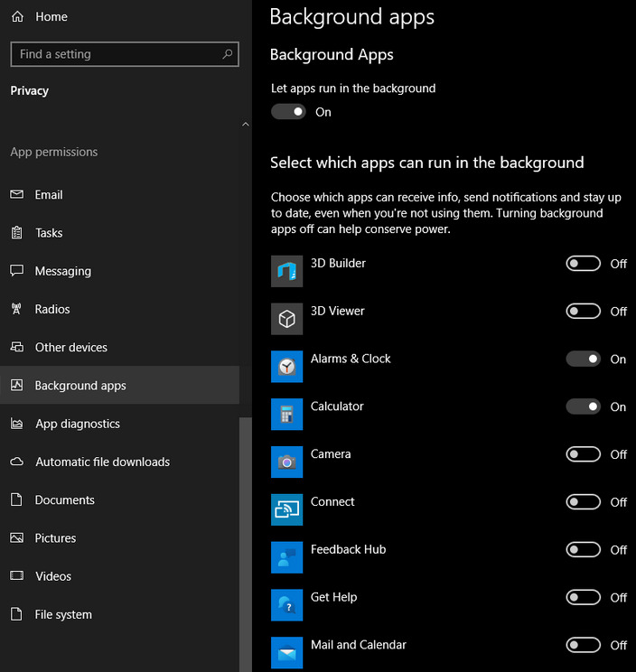This screenshot has width=636, height=672.
Task: Click the 3D Builder app name
Action: coord(338,263)
